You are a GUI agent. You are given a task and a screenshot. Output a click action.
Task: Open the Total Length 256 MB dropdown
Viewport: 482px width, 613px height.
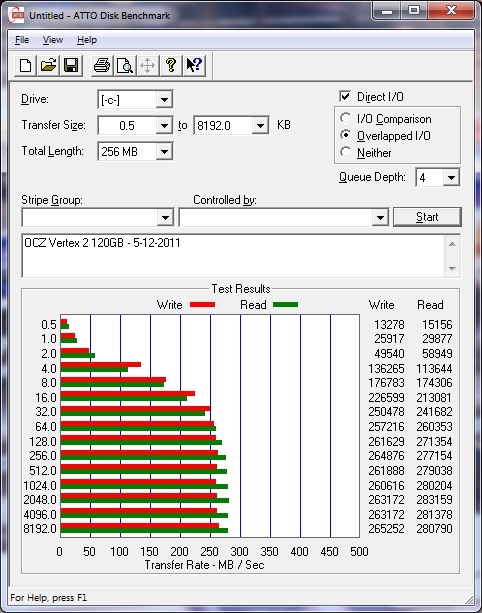click(x=164, y=152)
